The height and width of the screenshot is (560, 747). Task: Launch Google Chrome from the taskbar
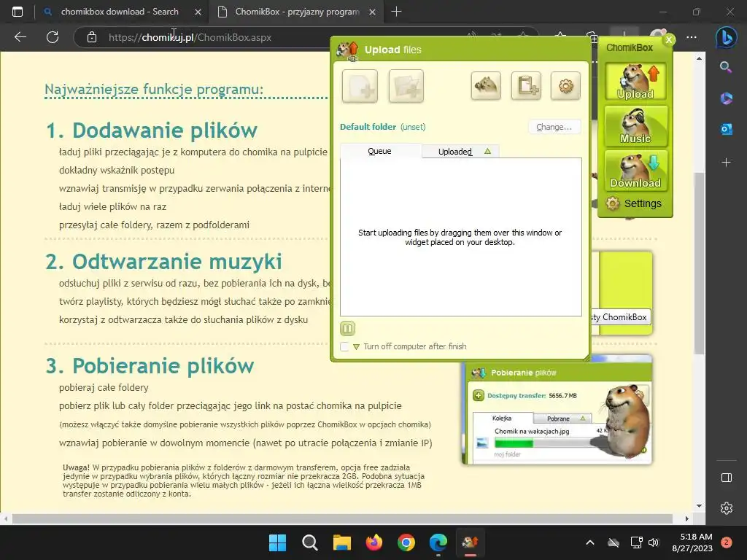pos(406,542)
